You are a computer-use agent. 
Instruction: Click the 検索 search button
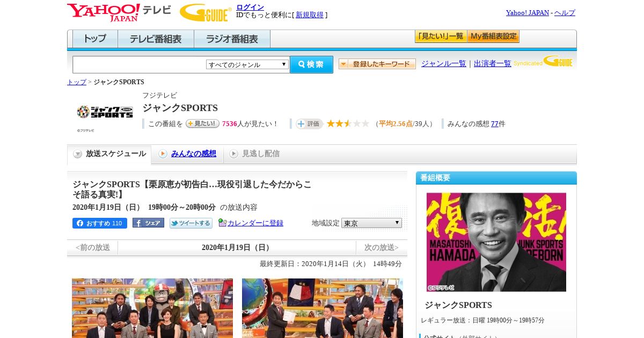pyautogui.click(x=311, y=64)
